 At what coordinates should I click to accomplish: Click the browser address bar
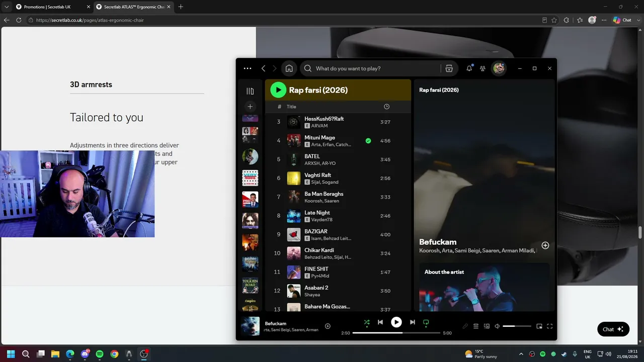[282, 20]
